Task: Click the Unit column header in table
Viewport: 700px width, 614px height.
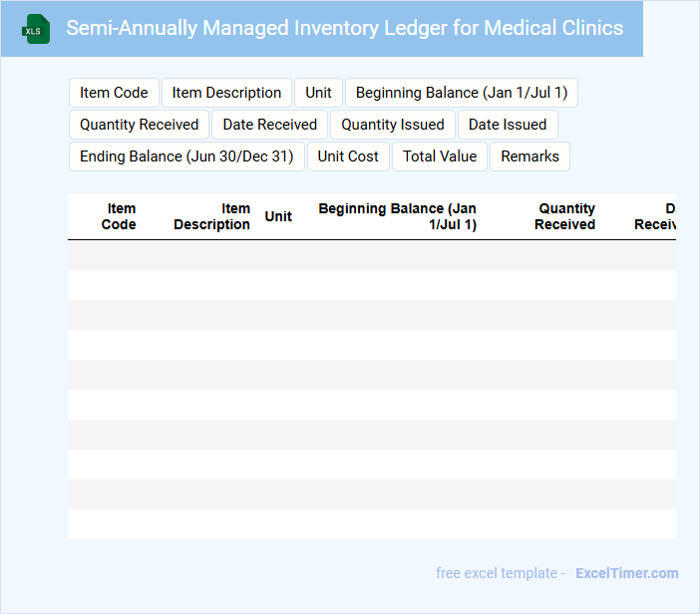Action: 278,216
